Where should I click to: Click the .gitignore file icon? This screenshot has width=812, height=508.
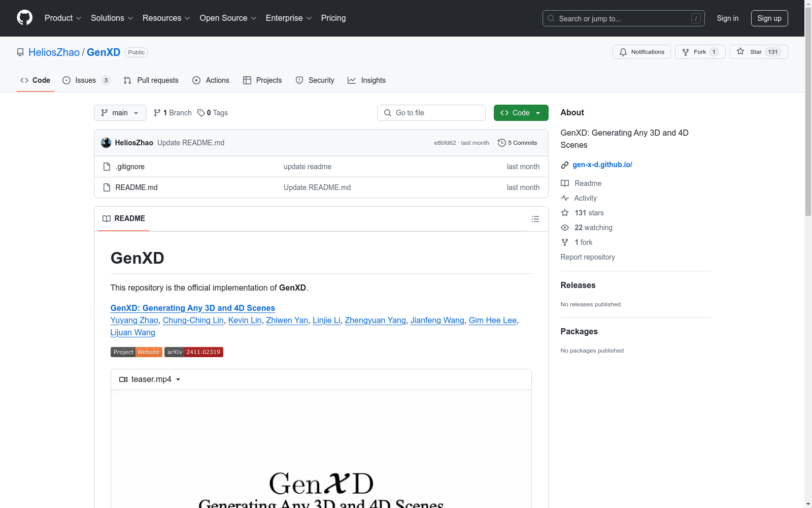click(x=107, y=167)
